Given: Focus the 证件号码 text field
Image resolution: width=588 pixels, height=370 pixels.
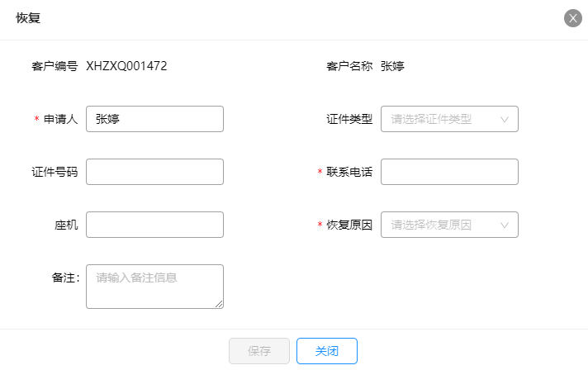Looking at the screenshot, I should 154,172.
